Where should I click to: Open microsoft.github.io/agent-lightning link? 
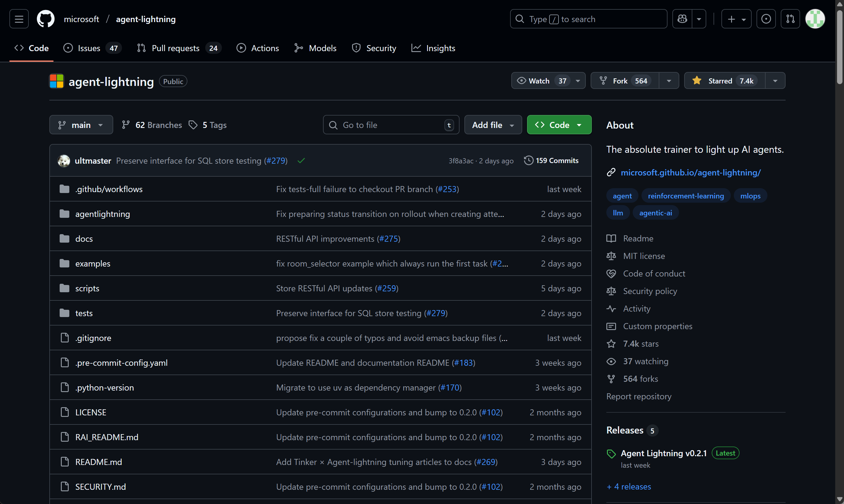point(691,172)
